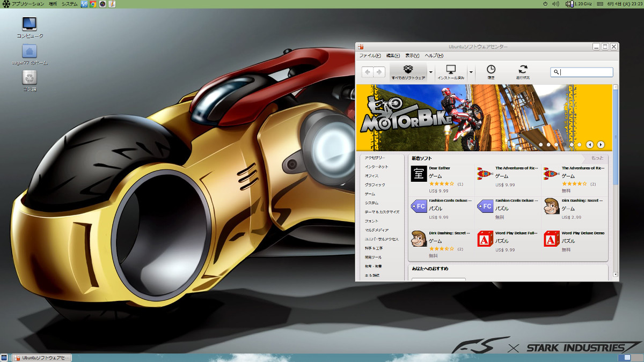Image resolution: width=644 pixels, height=362 pixels.
Task: Expand the インストール済み dropdown arrow
Action: (471, 72)
